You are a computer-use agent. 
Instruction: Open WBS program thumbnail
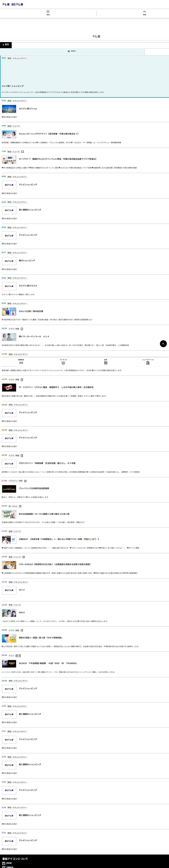click(x=9, y=613)
